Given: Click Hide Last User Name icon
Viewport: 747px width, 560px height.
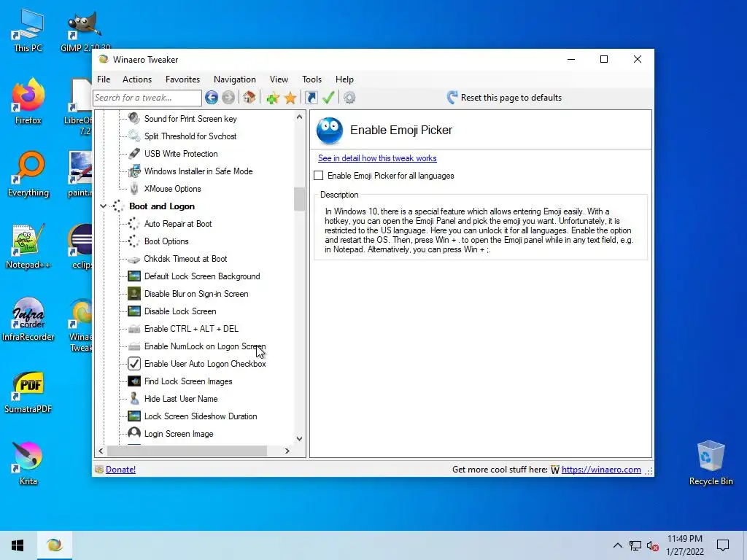Looking at the screenshot, I should 134,399.
